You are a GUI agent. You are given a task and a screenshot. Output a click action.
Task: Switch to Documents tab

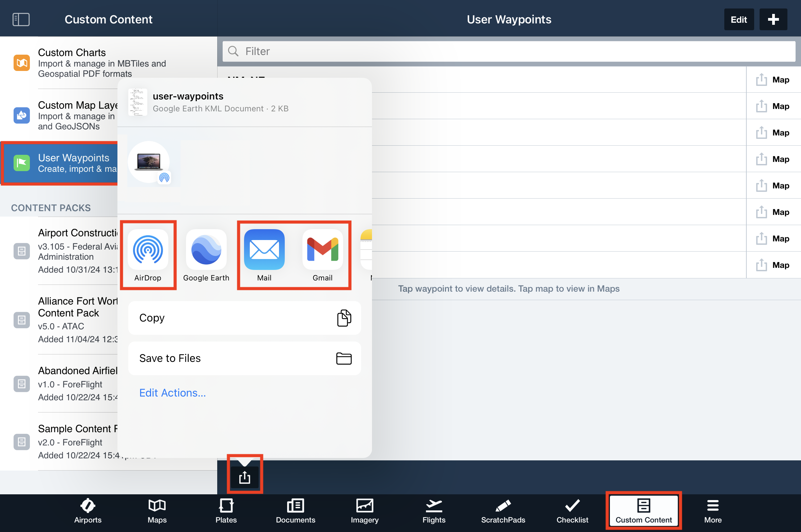tap(296, 512)
